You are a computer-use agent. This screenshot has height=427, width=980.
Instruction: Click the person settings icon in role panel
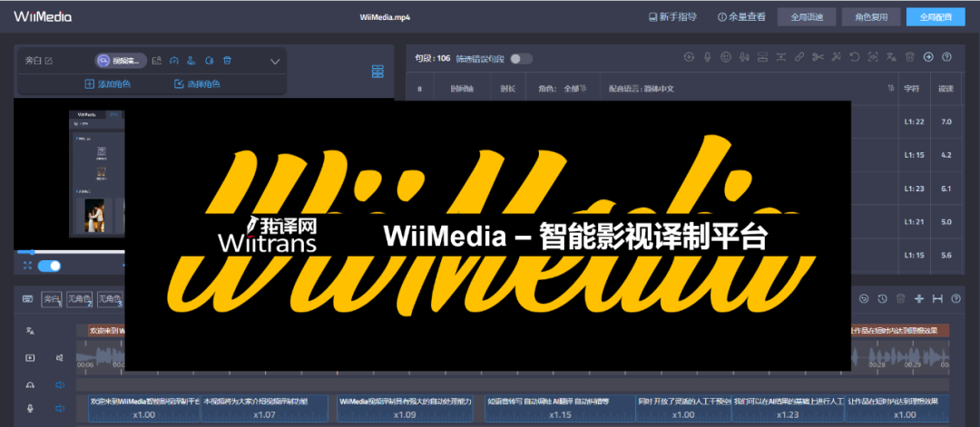(x=191, y=61)
